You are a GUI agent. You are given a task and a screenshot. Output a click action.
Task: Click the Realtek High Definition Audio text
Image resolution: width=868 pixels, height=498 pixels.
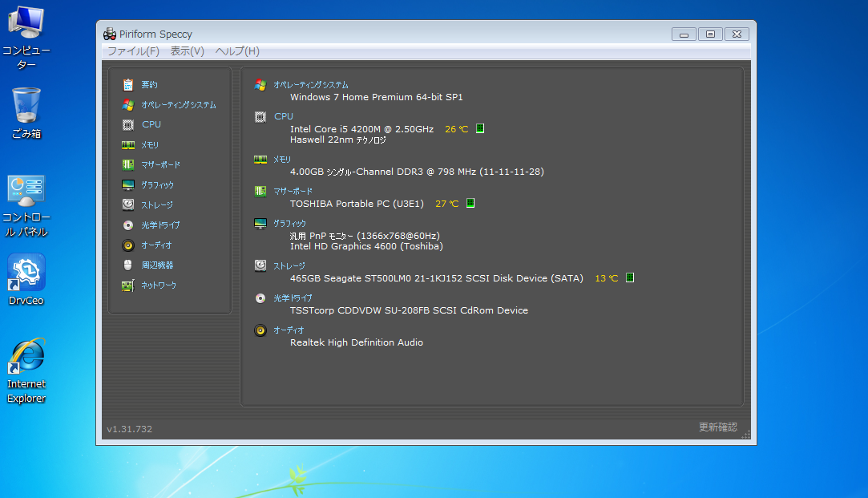357,343
